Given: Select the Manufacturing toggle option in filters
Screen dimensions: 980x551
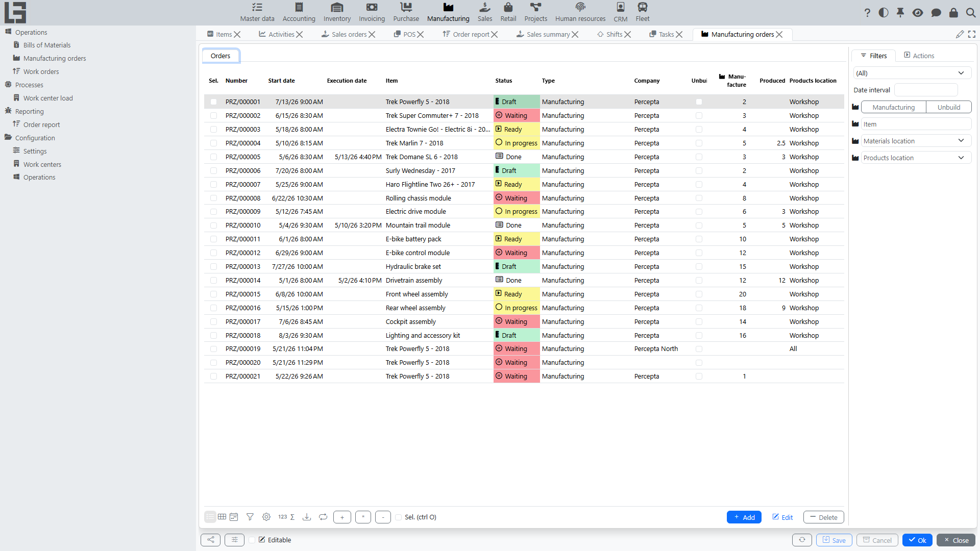Looking at the screenshot, I should coord(893,107).
